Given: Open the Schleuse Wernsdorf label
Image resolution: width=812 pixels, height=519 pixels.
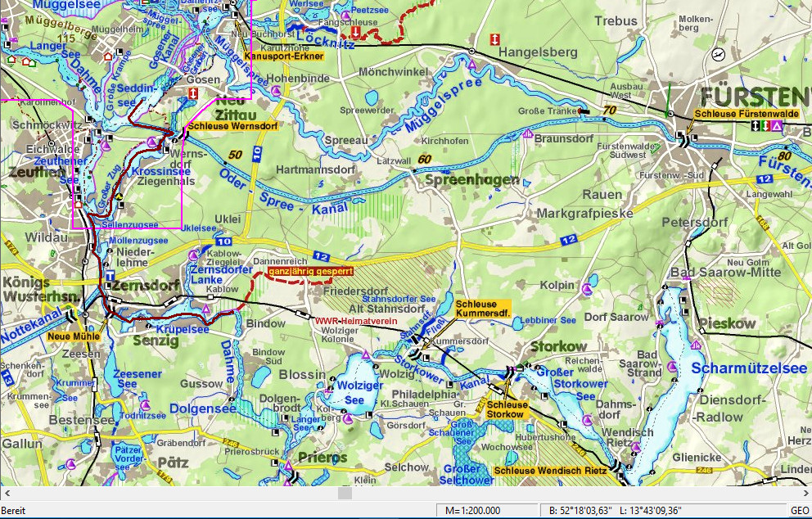Looking at the screenshot, I should tap(232, 127).
